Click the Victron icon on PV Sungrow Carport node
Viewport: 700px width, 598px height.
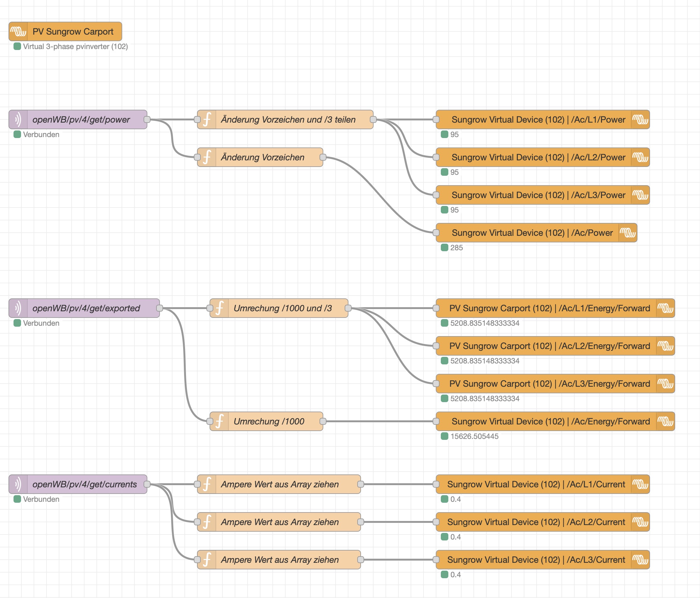coord(18,31)
